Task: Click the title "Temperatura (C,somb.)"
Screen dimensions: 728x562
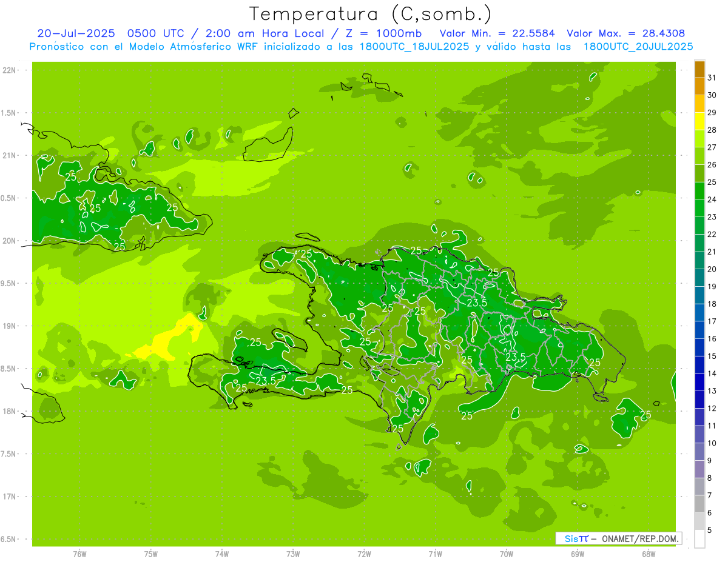Action: pos(370,13)
